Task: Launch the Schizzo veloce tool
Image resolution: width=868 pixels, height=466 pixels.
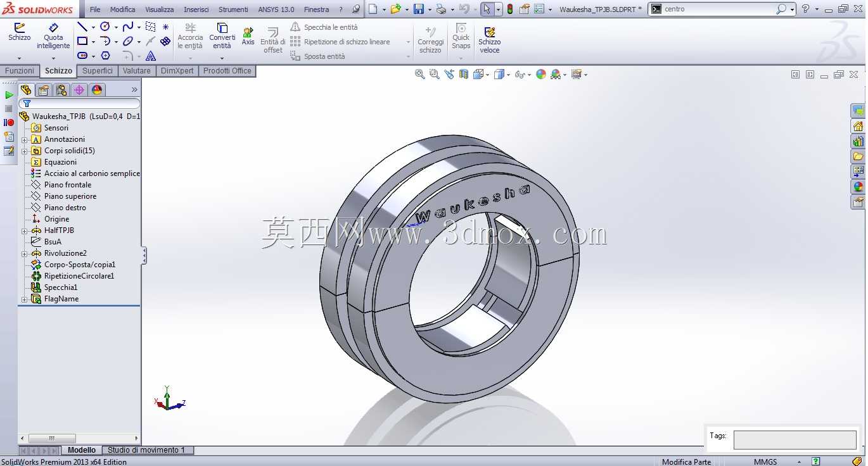Action: tap(490, 40)
